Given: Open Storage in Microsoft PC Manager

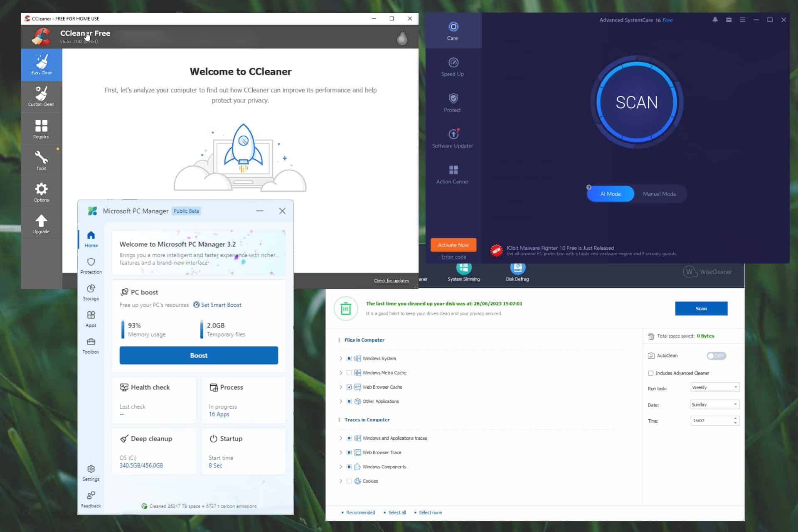Looking at the screenshot, I should point(91,292).
